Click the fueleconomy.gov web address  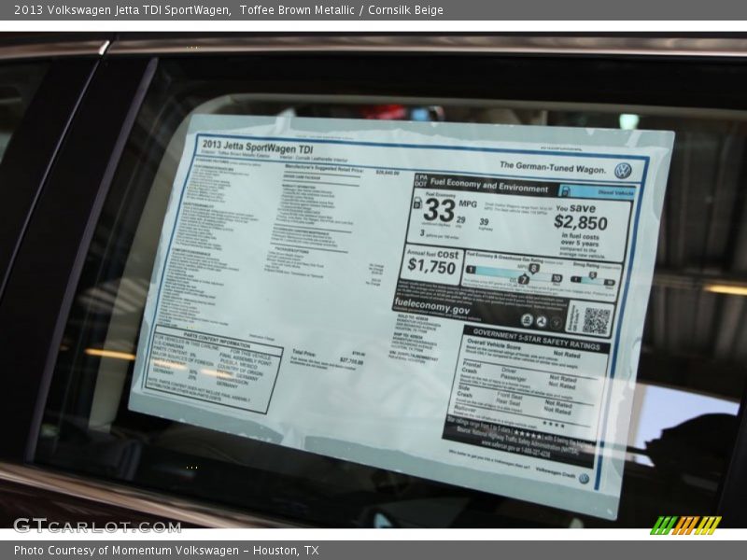tap(432, 309)
